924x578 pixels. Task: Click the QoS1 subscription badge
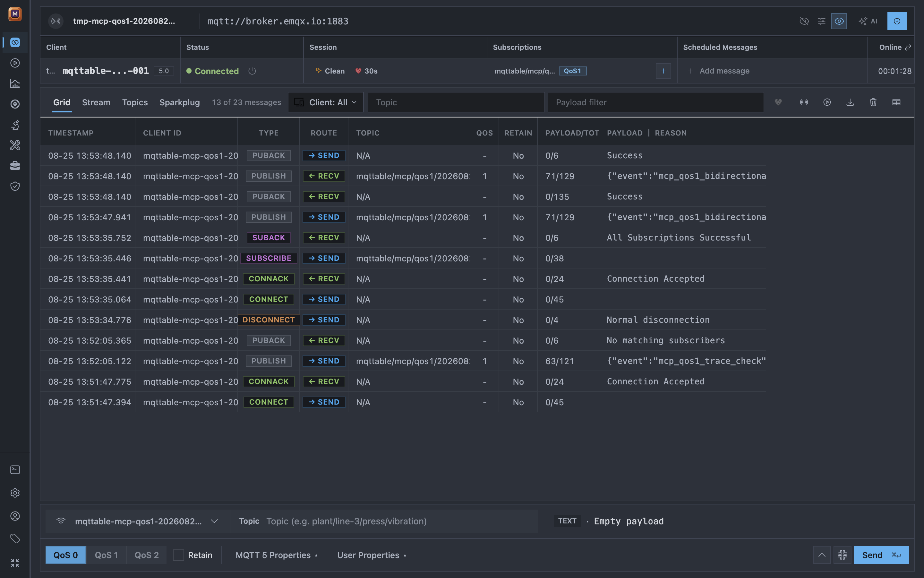[x=572, y=71]
